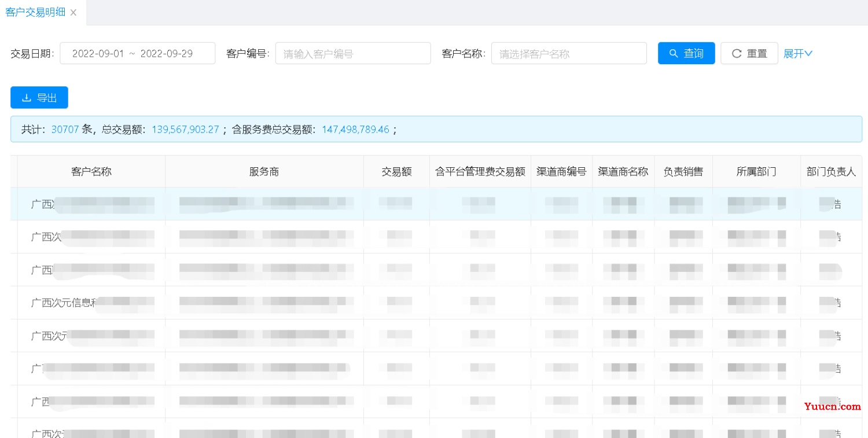
Task: Select the row starting 广西次元信息
Action: pos(436,302)
